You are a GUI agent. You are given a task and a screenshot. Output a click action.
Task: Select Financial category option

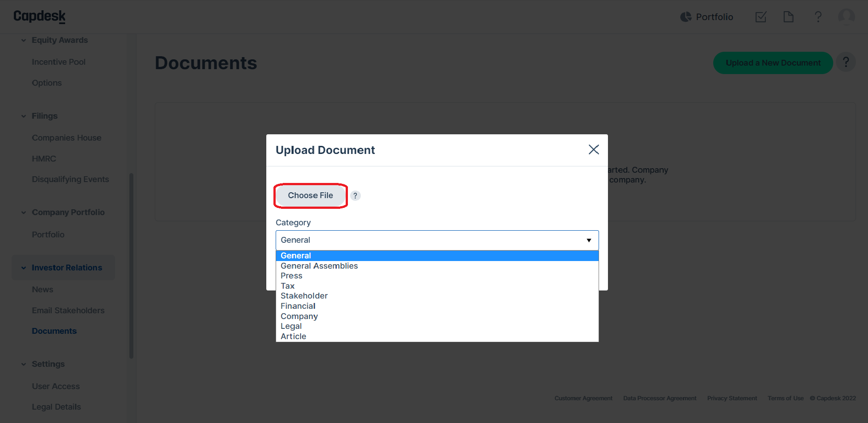[x=437, y=306]
